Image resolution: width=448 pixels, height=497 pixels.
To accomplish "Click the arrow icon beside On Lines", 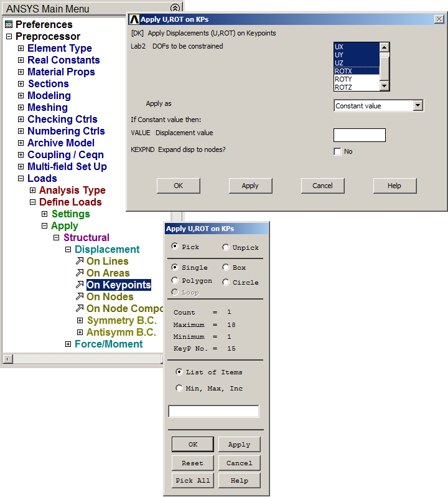I will point(79,262).
